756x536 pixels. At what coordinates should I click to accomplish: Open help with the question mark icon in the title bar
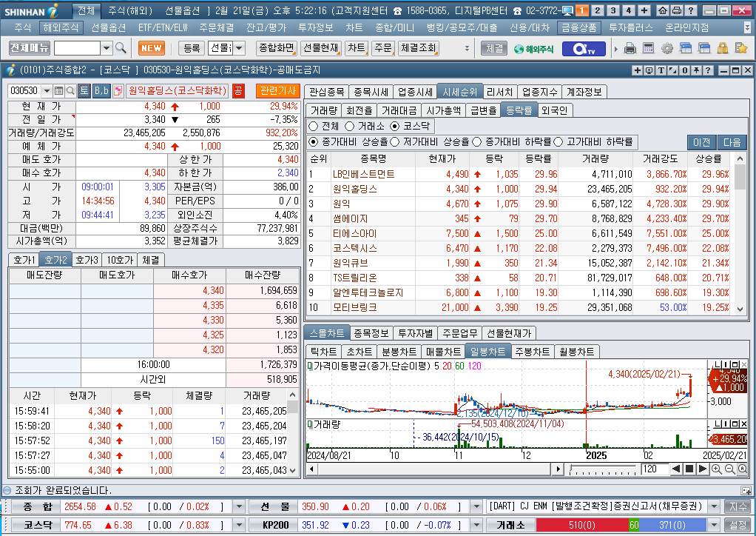point(691,10)
